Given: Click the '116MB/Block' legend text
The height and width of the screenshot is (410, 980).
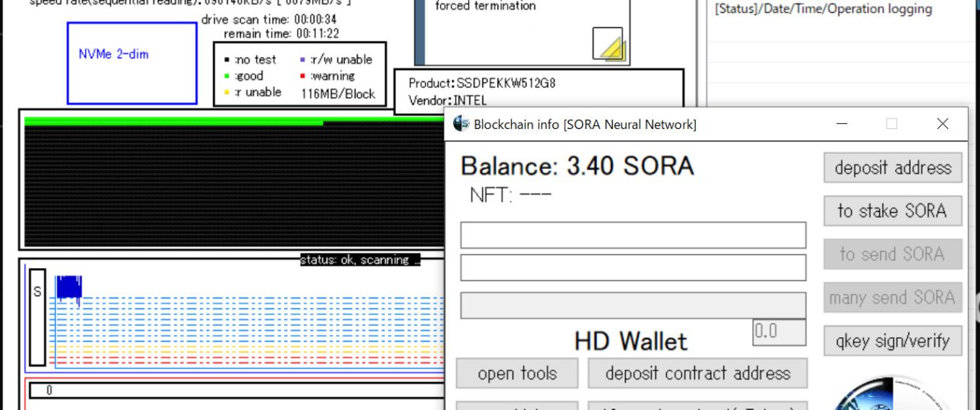Looking at the screenshot, I should [338, 93].
